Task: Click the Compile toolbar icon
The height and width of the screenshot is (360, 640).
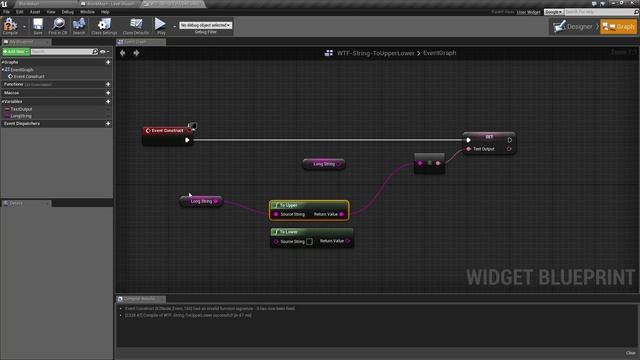Action: [x=10, y=26]
